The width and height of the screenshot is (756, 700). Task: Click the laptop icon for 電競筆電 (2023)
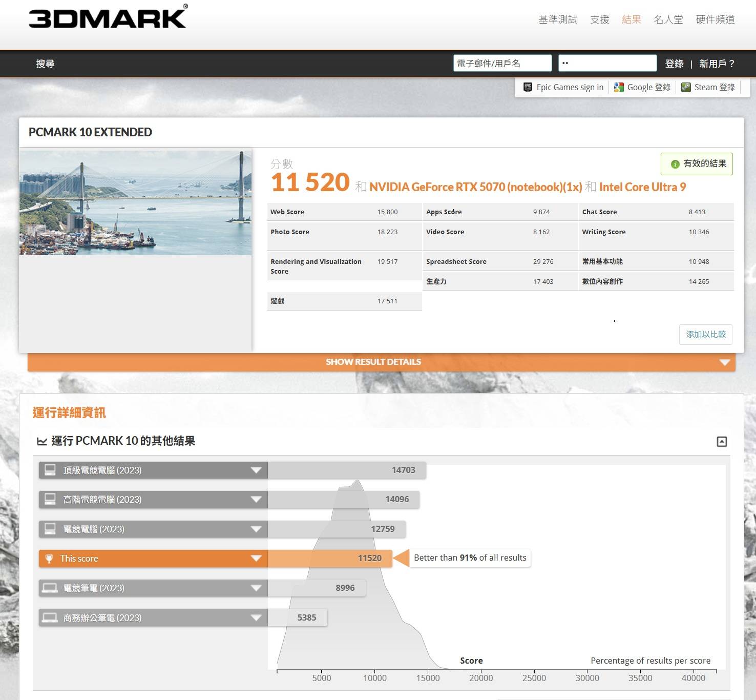[50, 588]
